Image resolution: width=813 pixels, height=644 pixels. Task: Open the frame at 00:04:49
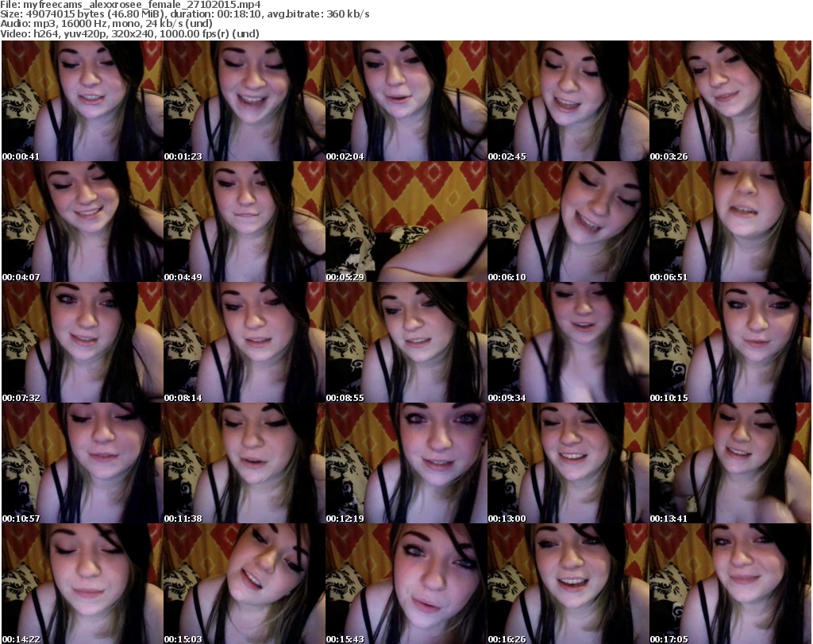(245, 222)
